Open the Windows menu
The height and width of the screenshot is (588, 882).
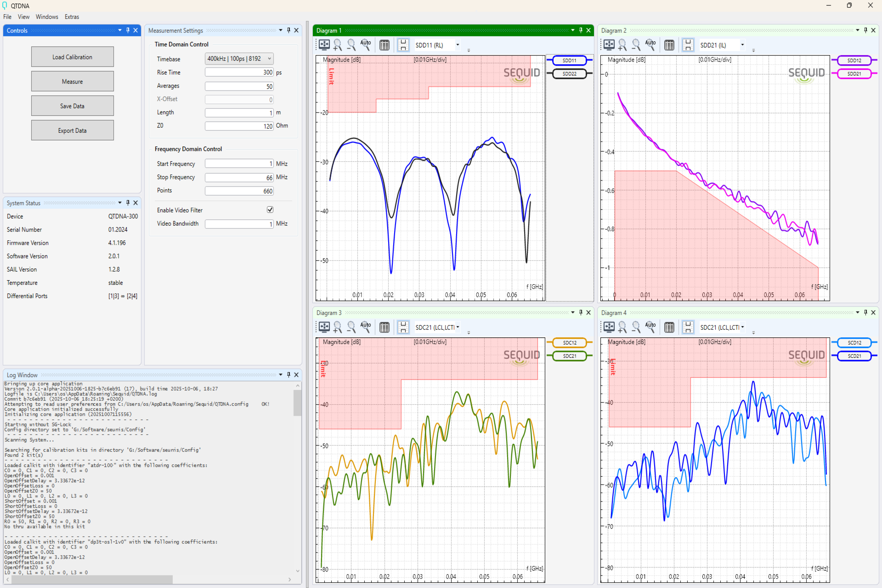point(47,17)
